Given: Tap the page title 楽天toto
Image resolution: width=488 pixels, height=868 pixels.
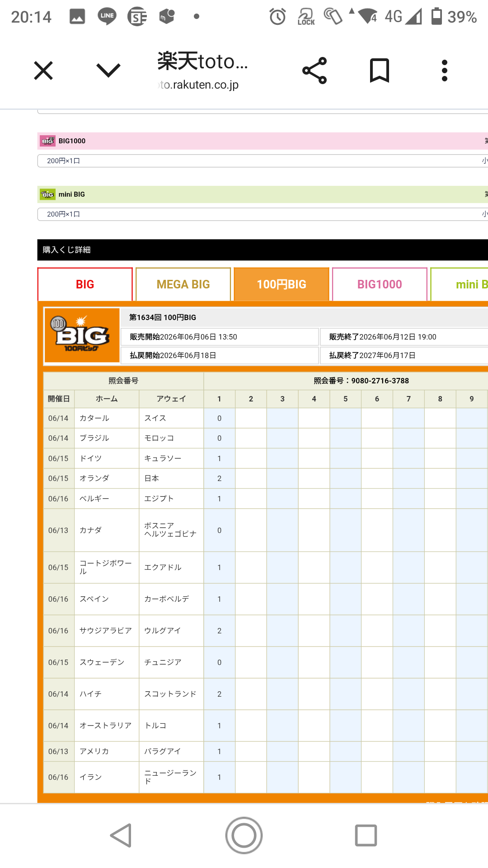Looking at the screenshot, I should (202, 61).
